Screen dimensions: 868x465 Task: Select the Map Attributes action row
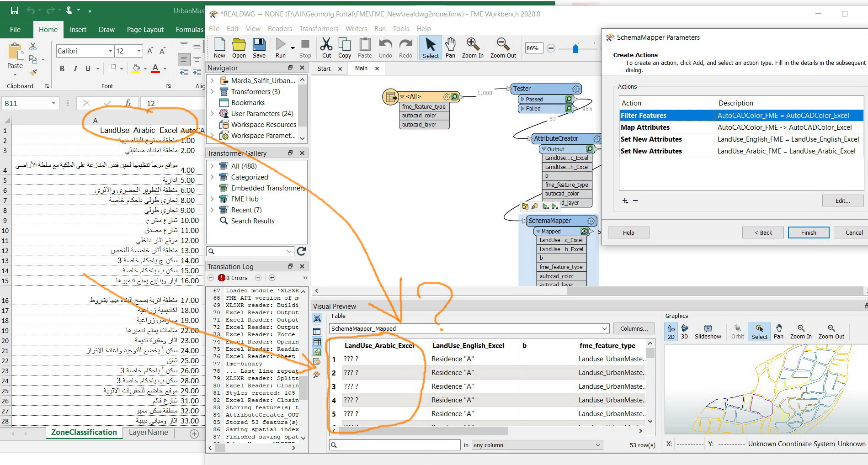click(x=741, y=127)
